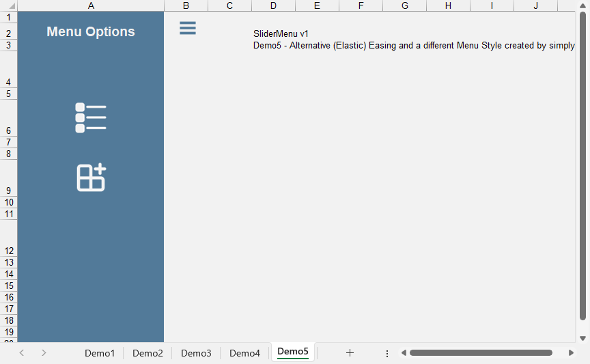Click the previous sheet navigation arrow
The width and height of the screenshot is (590, 364).
(x=22, y=353)
